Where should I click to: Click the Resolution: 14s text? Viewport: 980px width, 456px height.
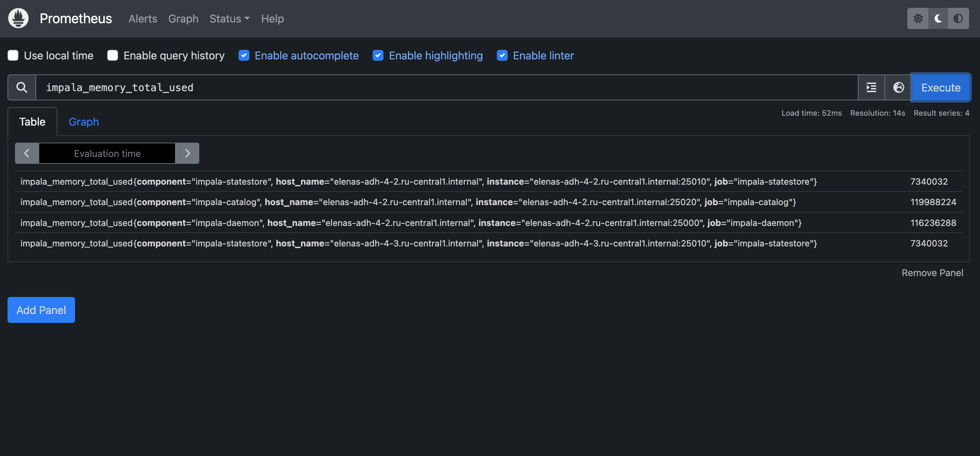pos(878,113)
